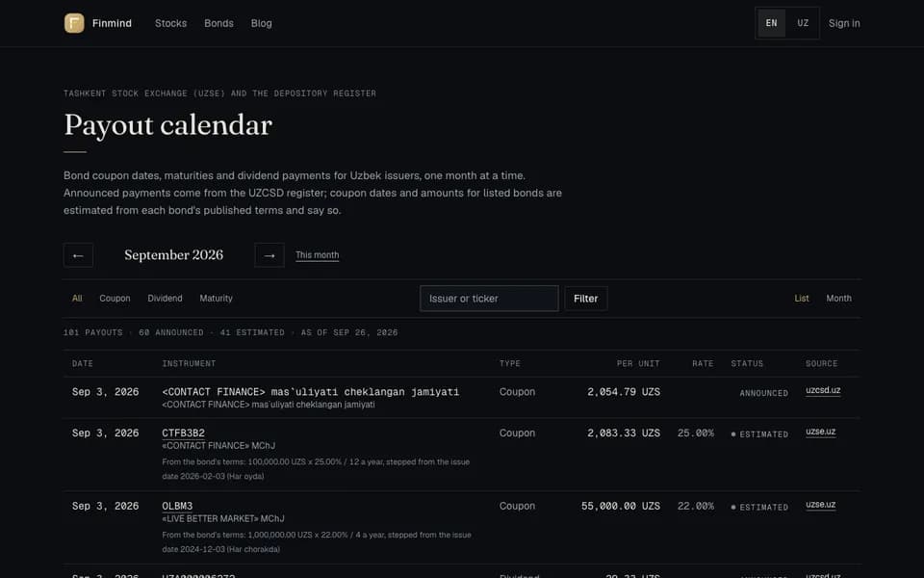This screenshot has height=578, width=924.
Task: Click the 2,083.33 UZS amount
Action: point(624,433)
